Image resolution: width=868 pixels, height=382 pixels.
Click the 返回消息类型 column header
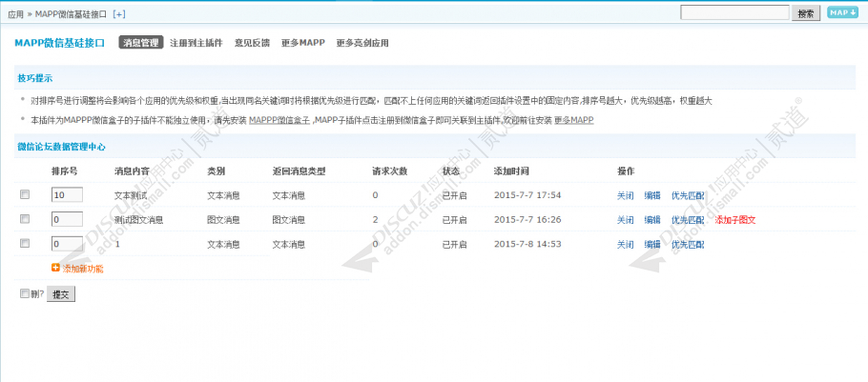pyautogui.click(x=299, y=171)
